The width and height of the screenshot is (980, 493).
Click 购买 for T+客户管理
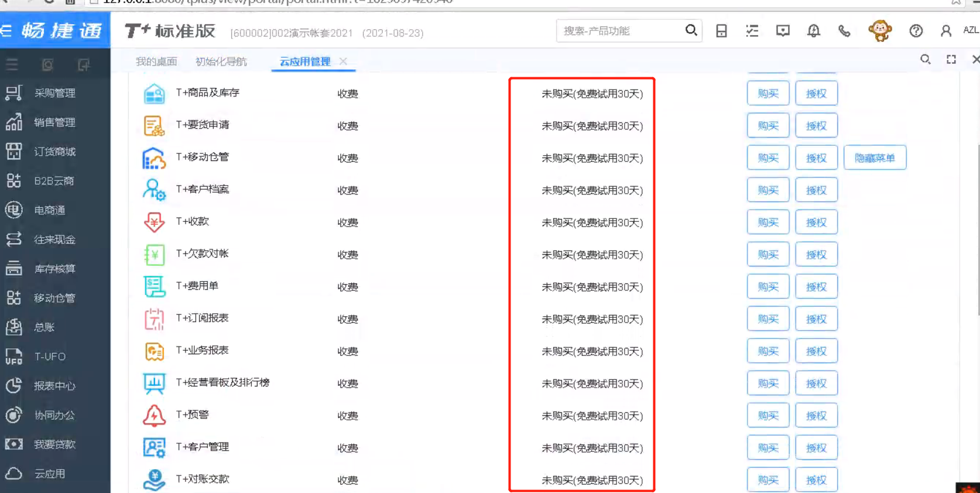point(768,448)
